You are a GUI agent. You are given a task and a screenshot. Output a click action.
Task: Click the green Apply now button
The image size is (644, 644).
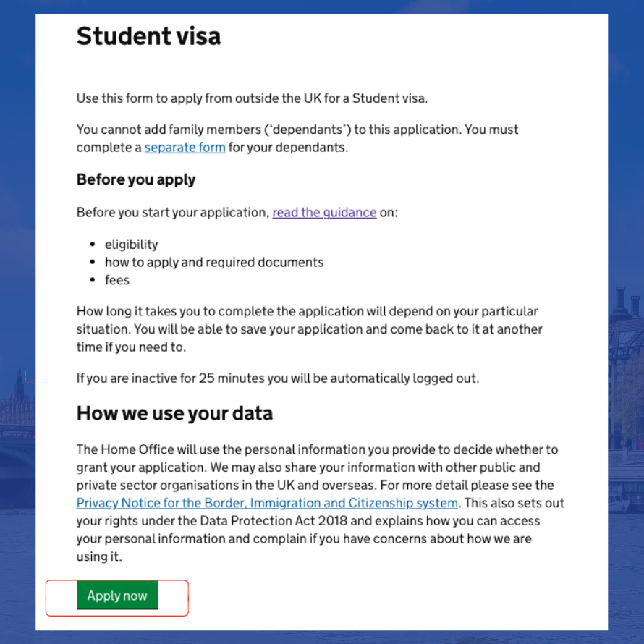click(117, 595)
